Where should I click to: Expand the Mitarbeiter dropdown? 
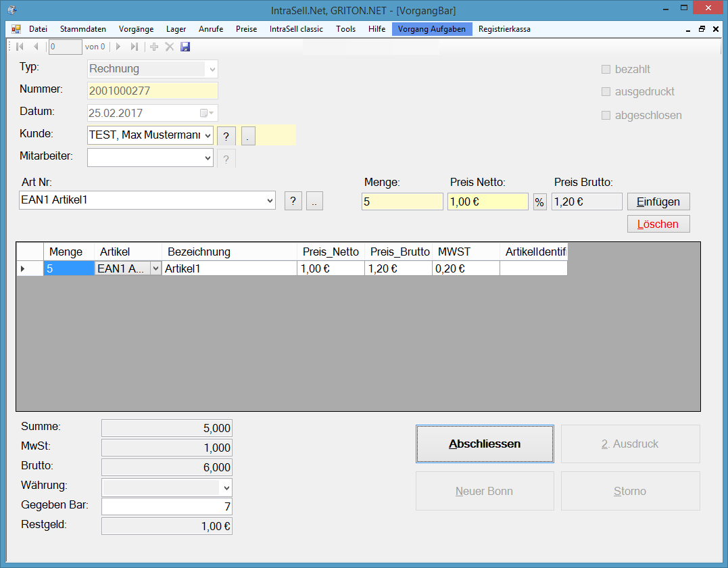(x=208, y=158)
